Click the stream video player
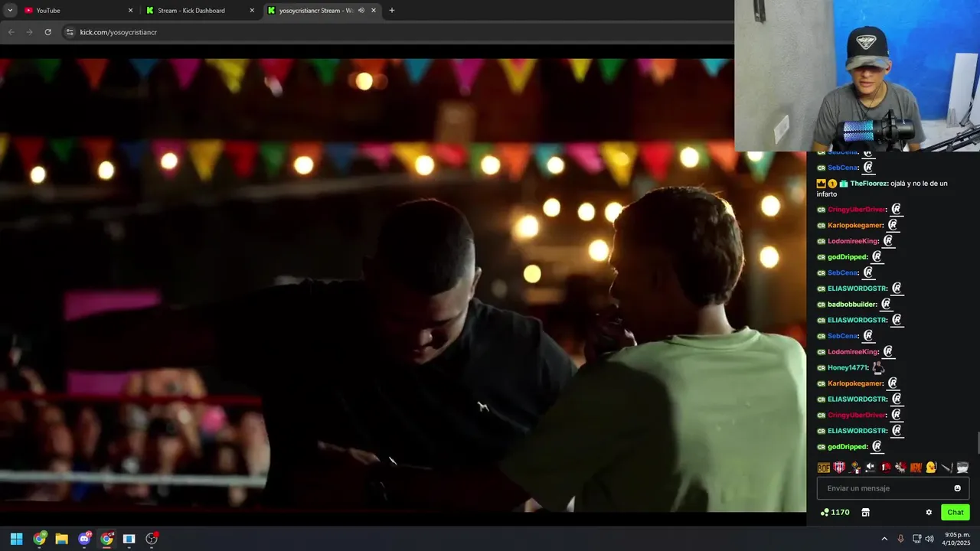 403,285
